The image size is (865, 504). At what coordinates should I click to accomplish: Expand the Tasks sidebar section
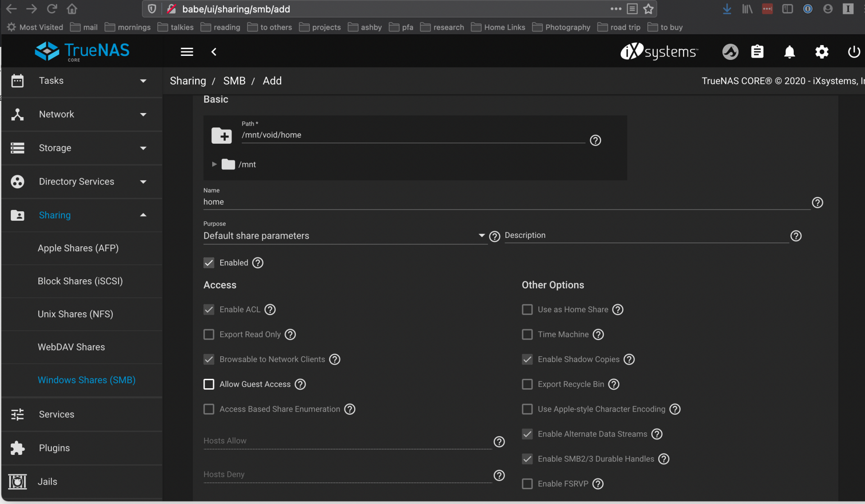tap(82, 81)
